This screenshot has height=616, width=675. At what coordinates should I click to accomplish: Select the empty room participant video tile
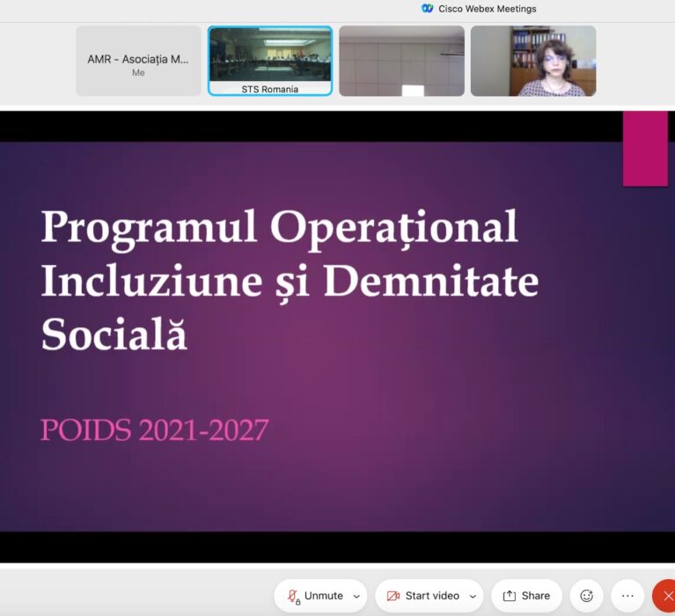pyautogui.click(x=401, y=61)
